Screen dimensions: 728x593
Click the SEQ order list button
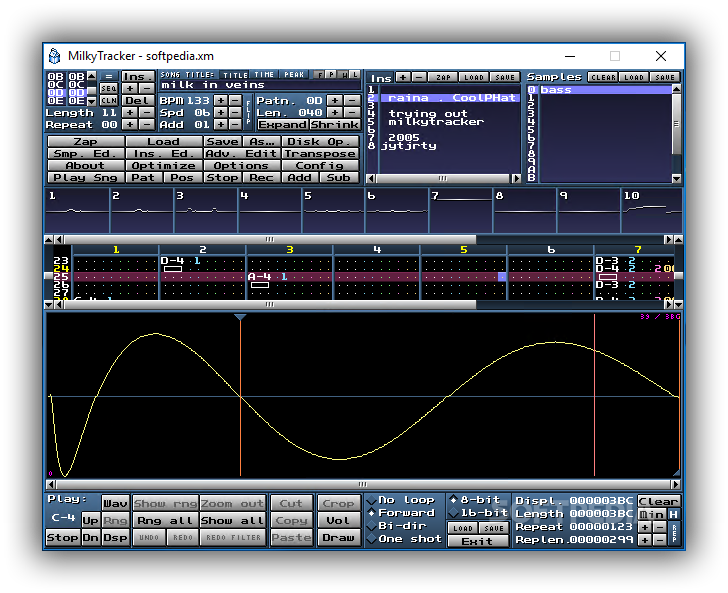pyautogui.click(x=109, y=88)
